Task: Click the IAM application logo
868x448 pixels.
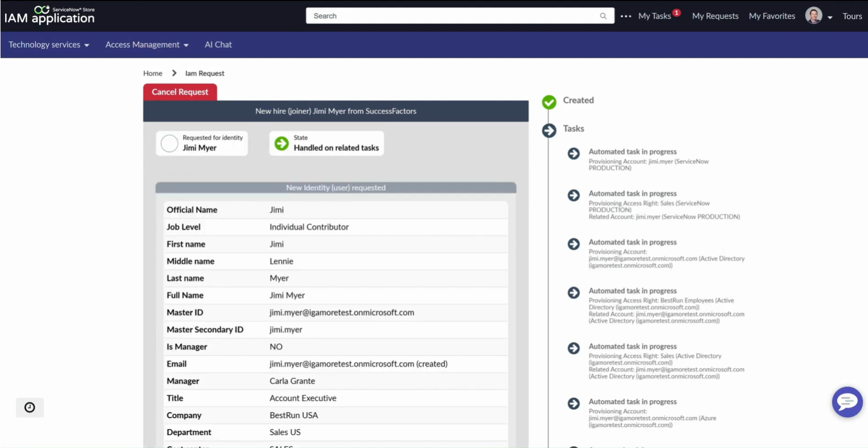Action: (50, 16)
